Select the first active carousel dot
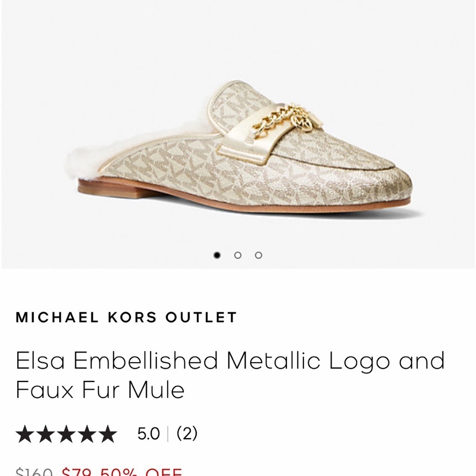Screen dimensions: 476x476 tap(218, 255)
